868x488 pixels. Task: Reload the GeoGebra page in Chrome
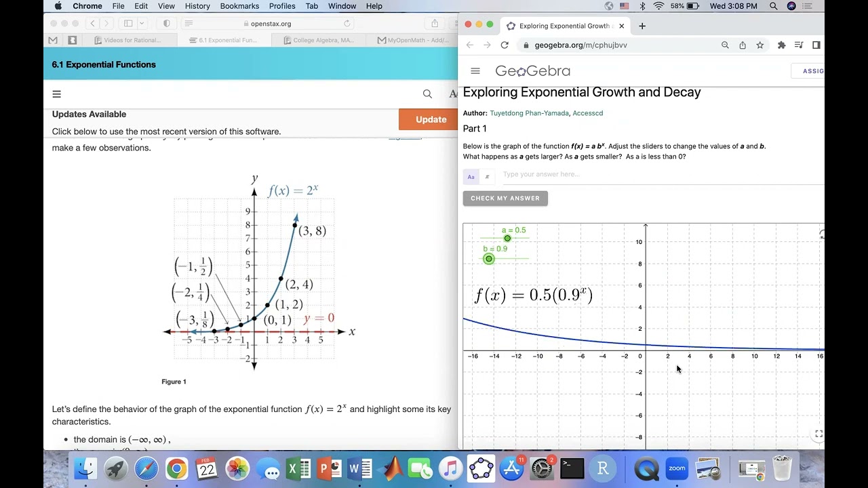[x=505, y=45]
